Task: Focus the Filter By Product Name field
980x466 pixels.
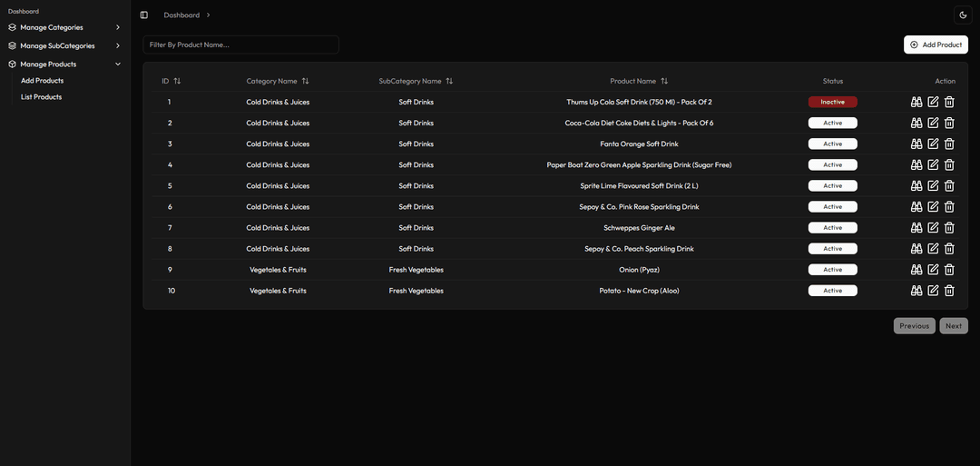Action: [x=240, y=45]
